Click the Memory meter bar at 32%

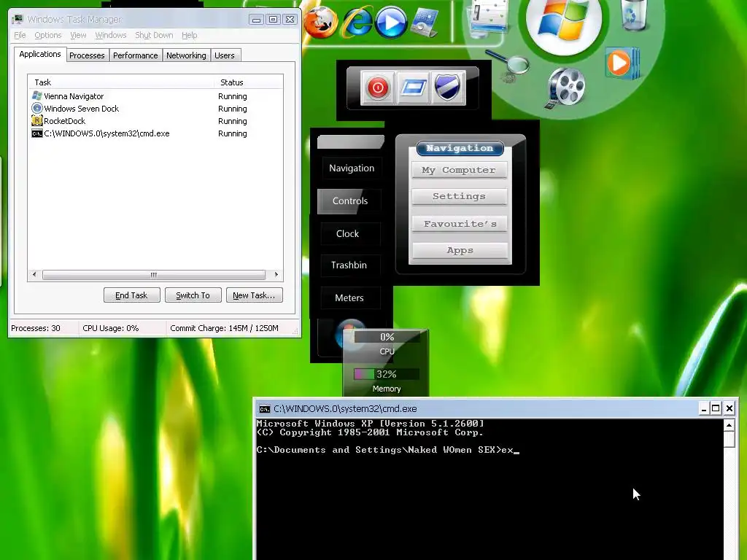point(387,374)
